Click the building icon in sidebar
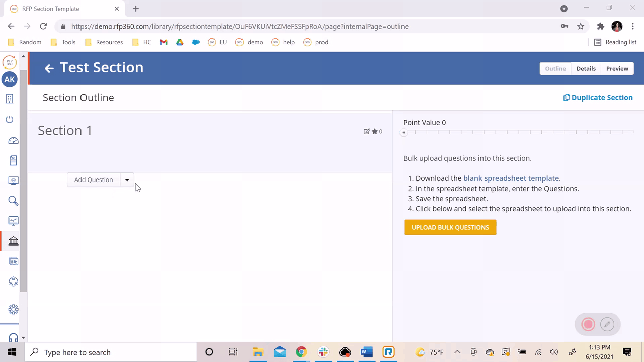 10,99
